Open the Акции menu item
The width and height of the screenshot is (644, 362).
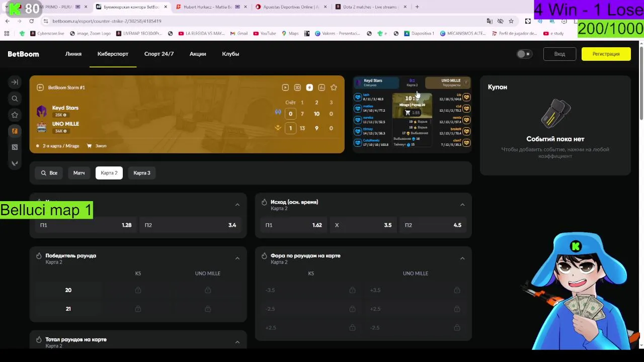pos(198,54)
